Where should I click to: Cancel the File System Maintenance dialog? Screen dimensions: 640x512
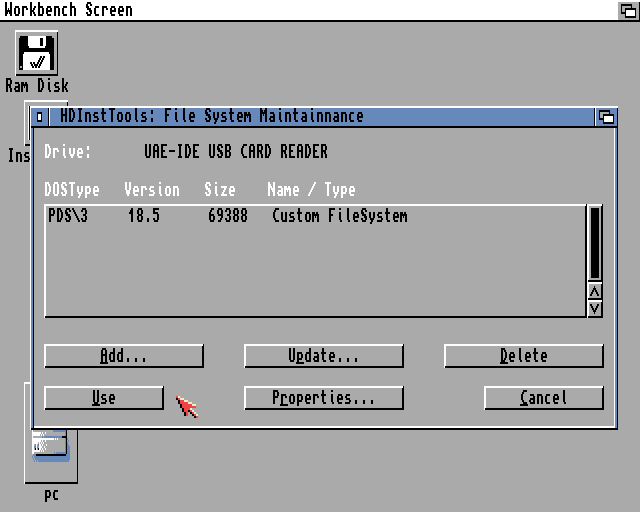coord(543,398)
